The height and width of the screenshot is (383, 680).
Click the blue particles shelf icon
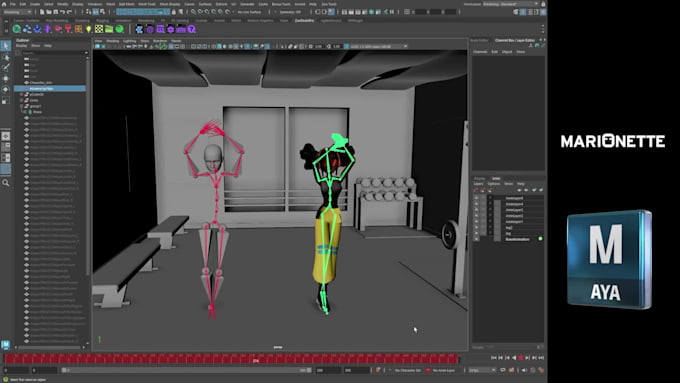pyautogui.click(x=27, y=29)
